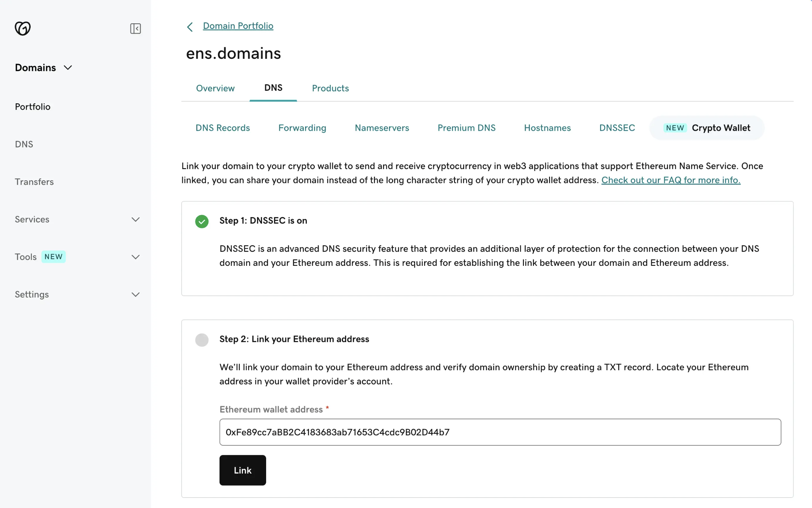Click the Ethereum wallet address field

click(x=500, y=432)
